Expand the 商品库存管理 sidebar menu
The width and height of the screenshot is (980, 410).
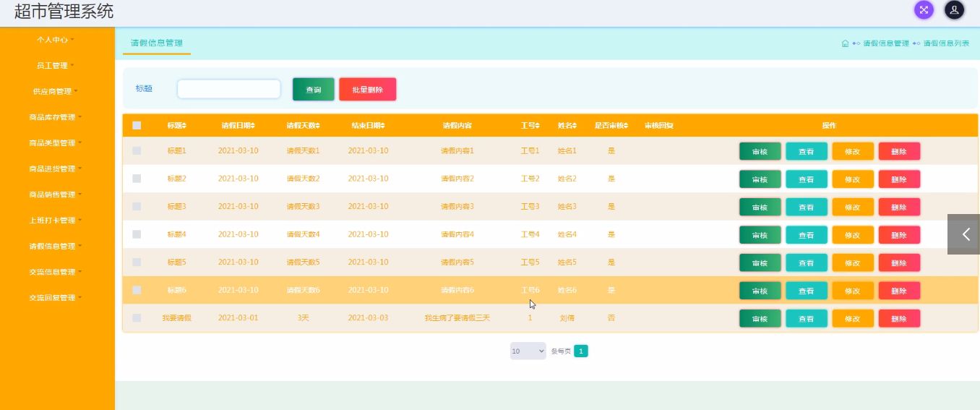(56, 117)
